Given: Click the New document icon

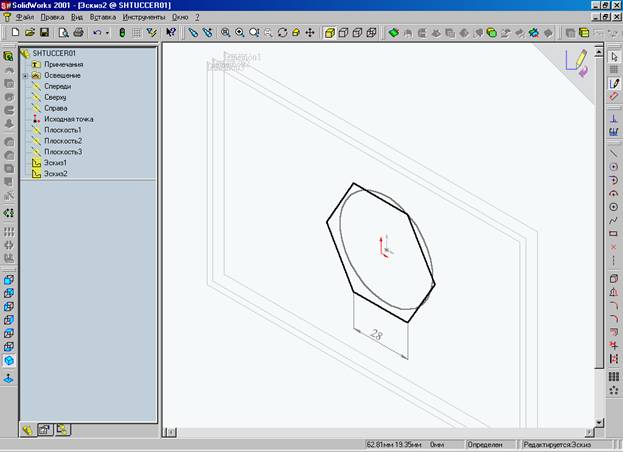Looking at the screenshot, I should [15, 33].
